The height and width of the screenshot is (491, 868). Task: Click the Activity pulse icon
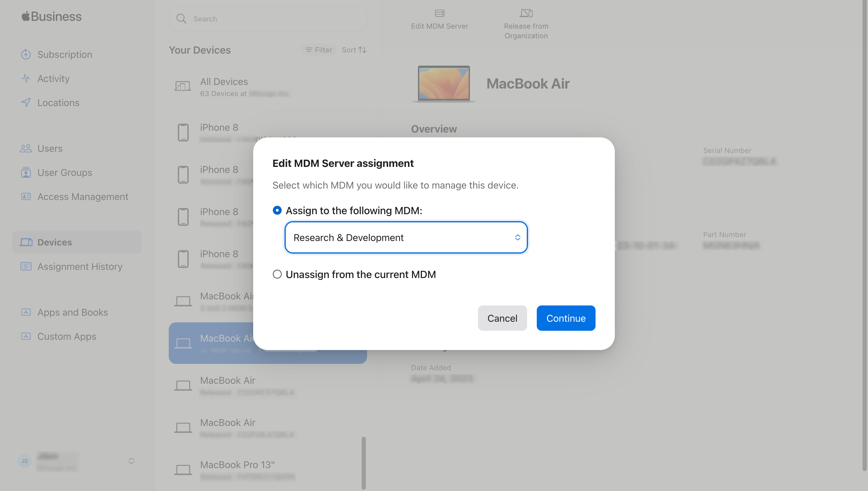[x=26, y=78]
